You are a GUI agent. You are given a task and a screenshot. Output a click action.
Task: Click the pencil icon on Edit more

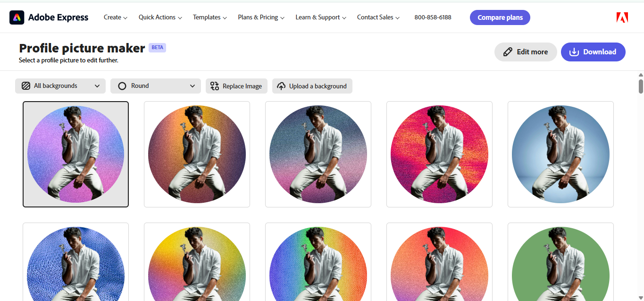(x=507, y=52)
